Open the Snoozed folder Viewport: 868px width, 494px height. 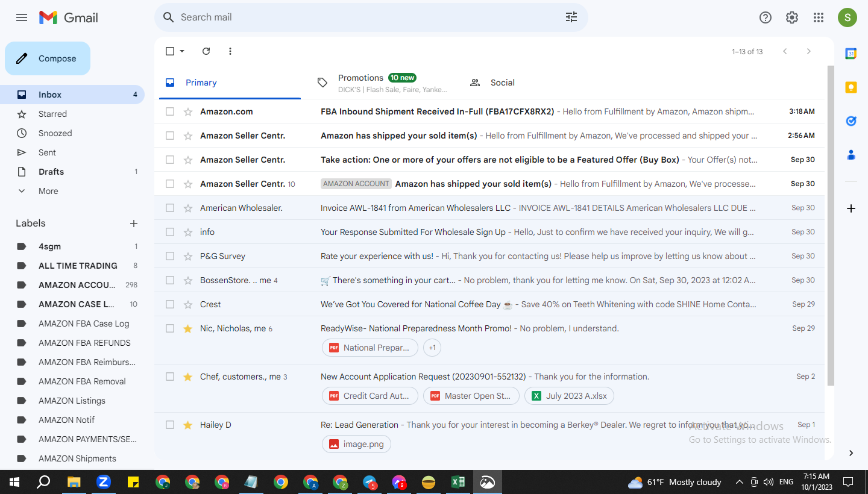pos(72,133)
